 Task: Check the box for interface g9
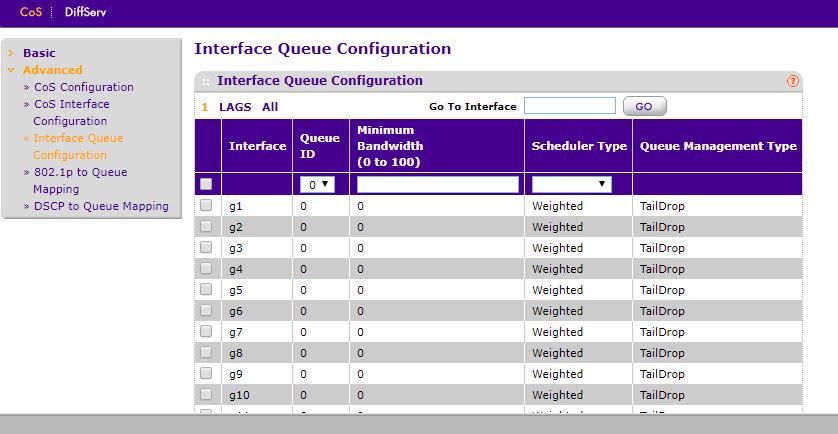pyautogui.click(x=206, y=373)
